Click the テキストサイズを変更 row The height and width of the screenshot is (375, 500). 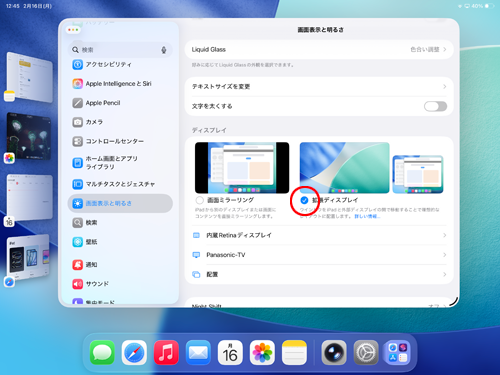(x=319, y=87)
